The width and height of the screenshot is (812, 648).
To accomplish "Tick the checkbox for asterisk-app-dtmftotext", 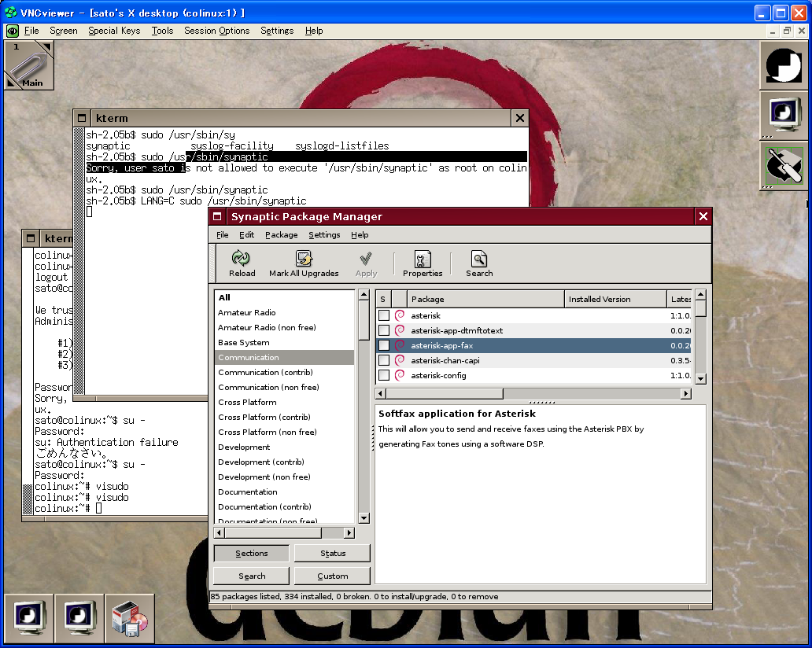I will pos(384,330).
